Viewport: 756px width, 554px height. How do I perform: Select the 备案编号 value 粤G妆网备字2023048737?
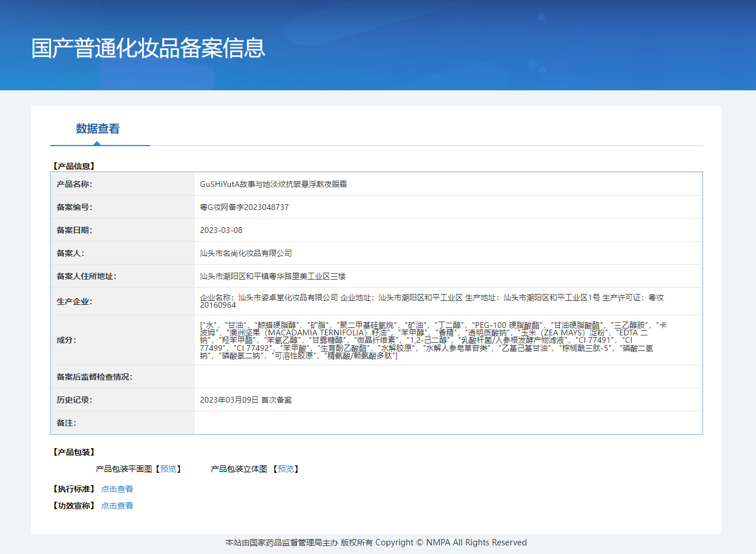pyautogui.click(x=244, y=207)
